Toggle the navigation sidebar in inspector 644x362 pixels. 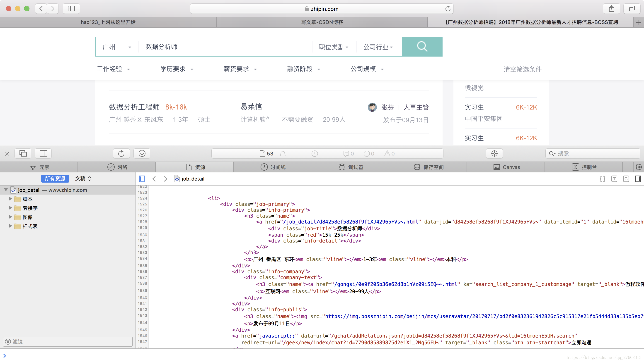(142, 179)
